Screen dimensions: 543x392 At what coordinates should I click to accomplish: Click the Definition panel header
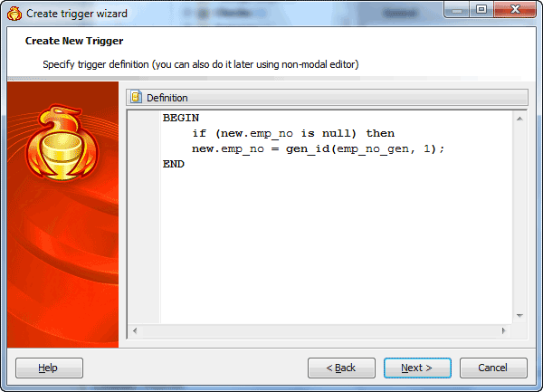tap(328, 98)
